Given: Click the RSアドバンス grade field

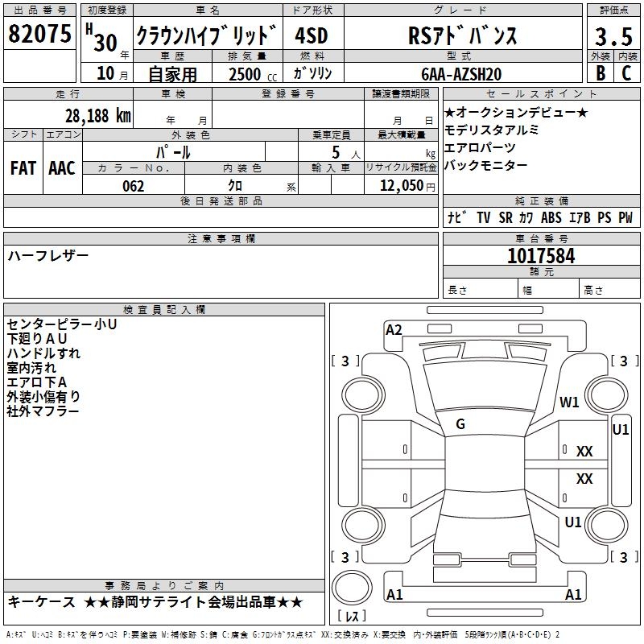Looking at the screenshot, I should click(460, 36).
